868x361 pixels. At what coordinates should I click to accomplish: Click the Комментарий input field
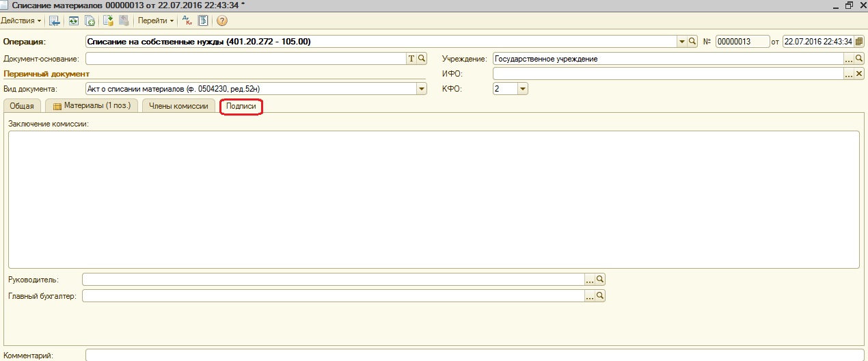pos(475,356)
